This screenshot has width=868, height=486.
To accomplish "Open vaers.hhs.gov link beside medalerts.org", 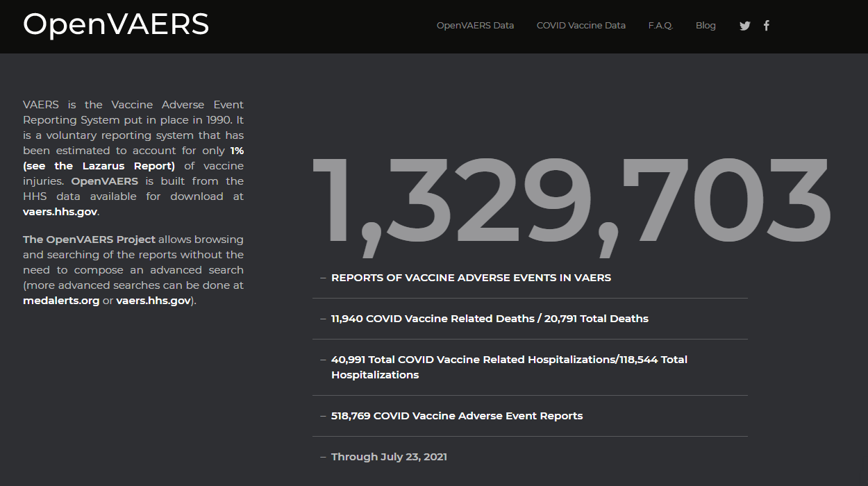I will point(153,301).
